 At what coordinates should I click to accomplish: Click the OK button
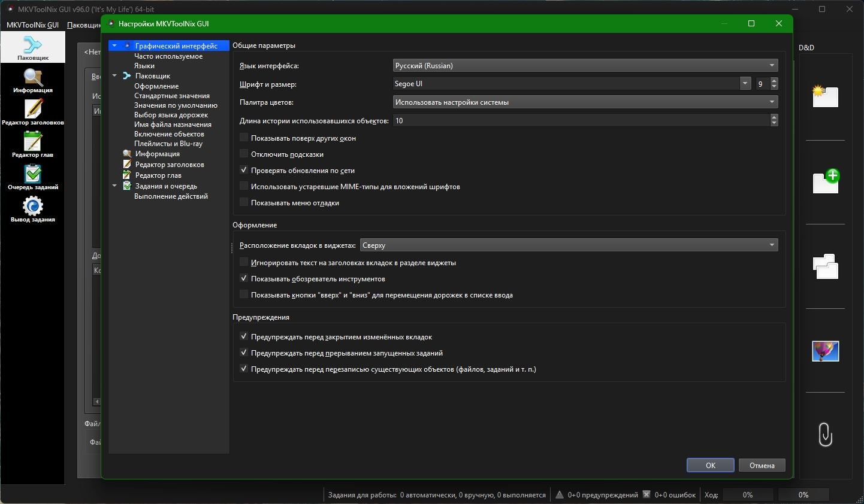tap(710, 465)
